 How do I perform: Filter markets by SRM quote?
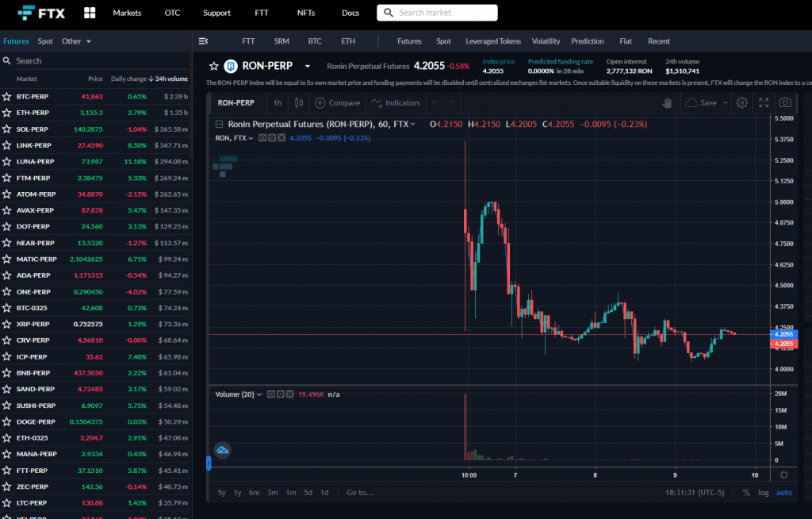pos(282,41)
